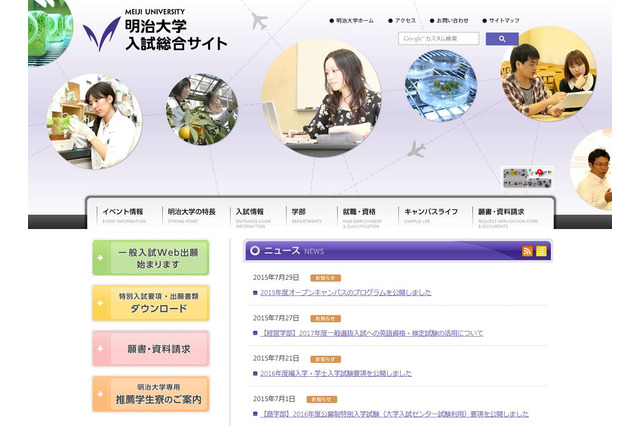
Task: Select キャンパスライフ navigation tab
Action: pos(431,215)
